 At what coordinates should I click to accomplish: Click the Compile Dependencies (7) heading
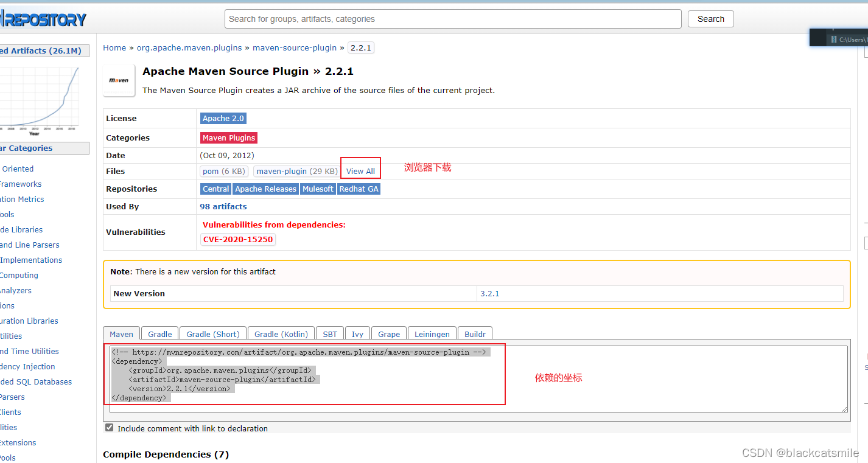point(166,454)
